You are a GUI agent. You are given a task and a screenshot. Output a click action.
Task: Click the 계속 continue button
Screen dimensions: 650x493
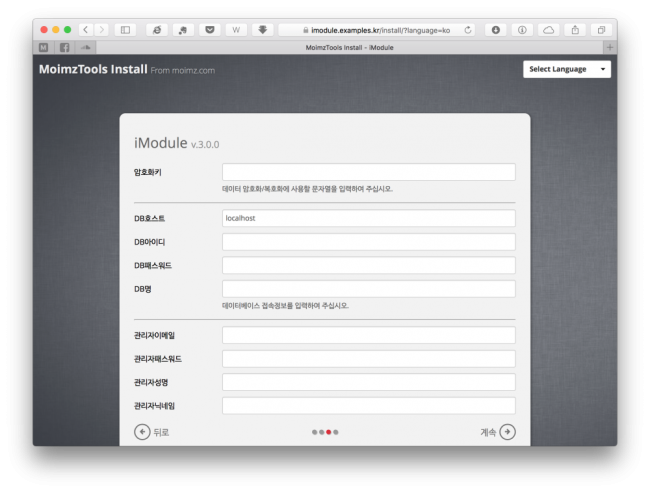[x=497, y=432]
